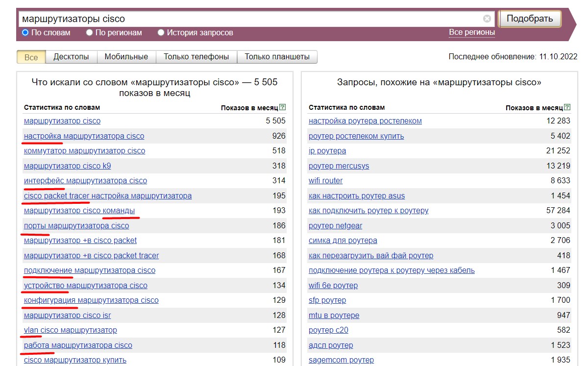Open 'подключение роутера к роутеру через кабель' query
The width and height of the screenshot is (588, 366).
point(392,270)
